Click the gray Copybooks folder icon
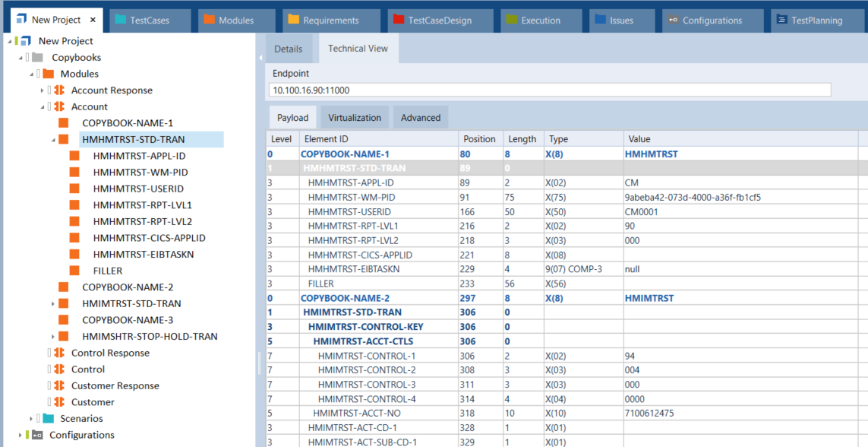Image resolution: width=868 pixels, height=447 pixels. pyautogui.click(x=37, y=58)
